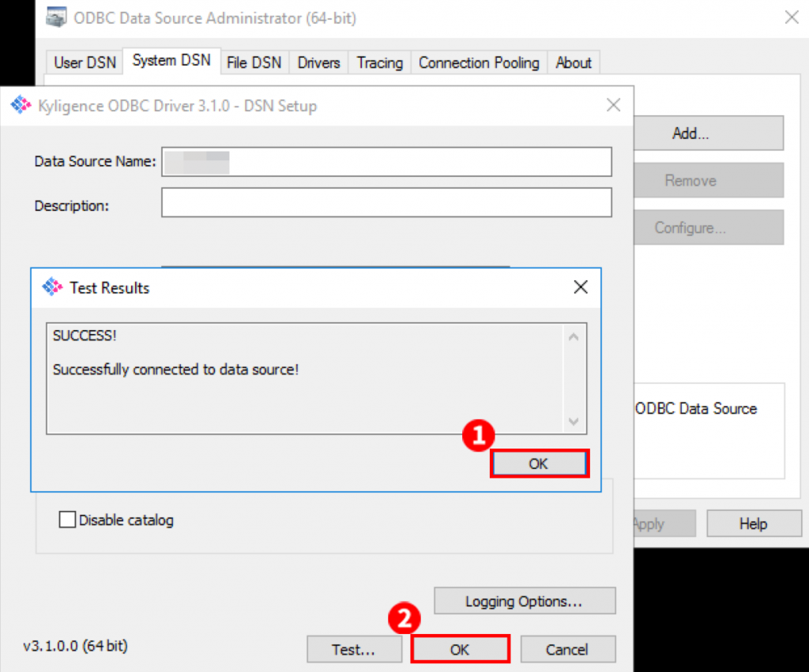Click the Add... button
The image size is (809, 672).
[690, 133]
